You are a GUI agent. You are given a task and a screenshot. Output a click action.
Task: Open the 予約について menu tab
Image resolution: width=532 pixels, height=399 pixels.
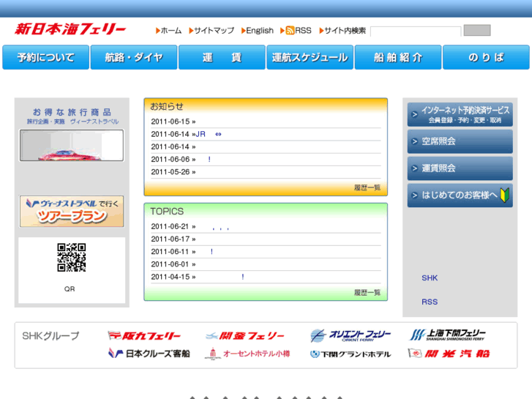(x=46, y=57)
